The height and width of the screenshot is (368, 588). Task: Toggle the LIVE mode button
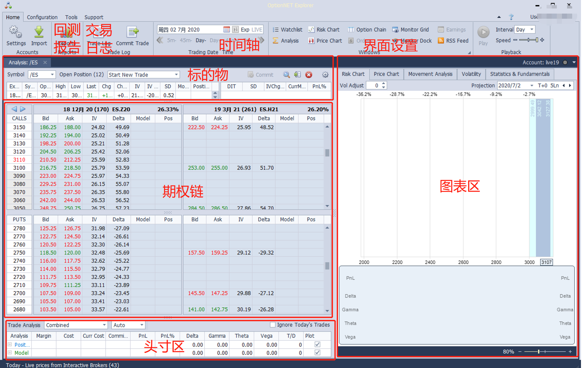pos(257,29)
